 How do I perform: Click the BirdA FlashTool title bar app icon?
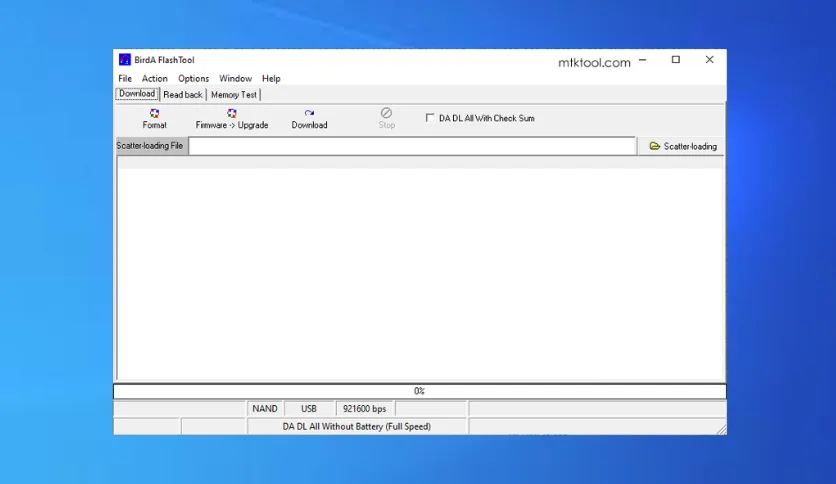point(125,60)
